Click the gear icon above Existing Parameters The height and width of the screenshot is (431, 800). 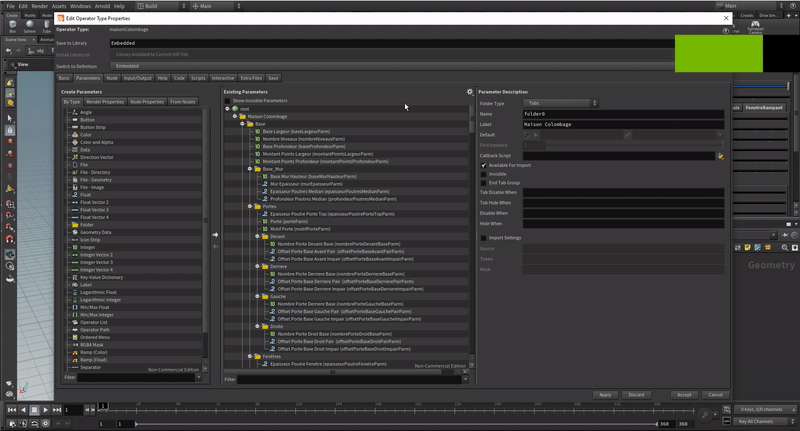[470, 92]
